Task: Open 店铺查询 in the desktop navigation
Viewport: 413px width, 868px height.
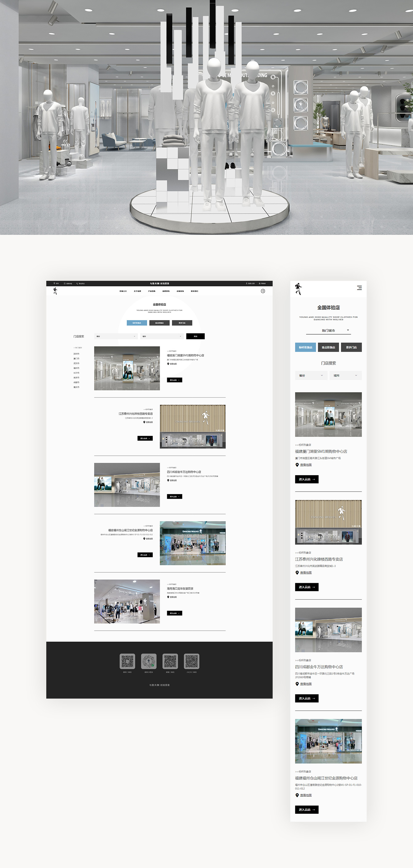Action: (180, 291)
